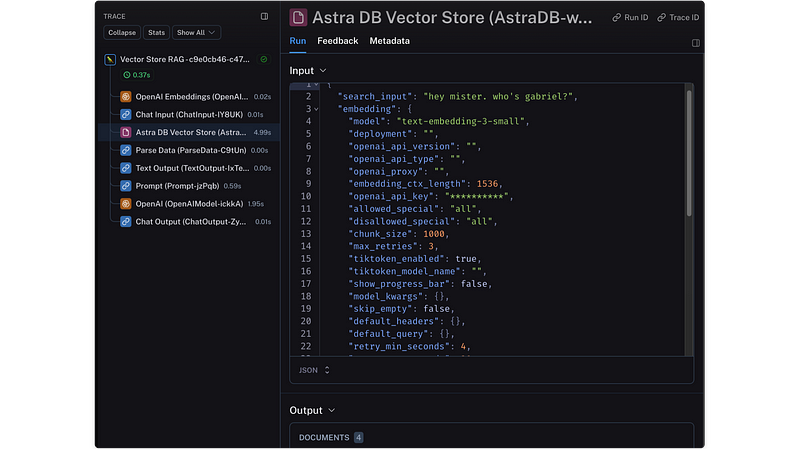Click the OpenAI model node icon
The image size is (800, 449).
[x=126, y=203]
